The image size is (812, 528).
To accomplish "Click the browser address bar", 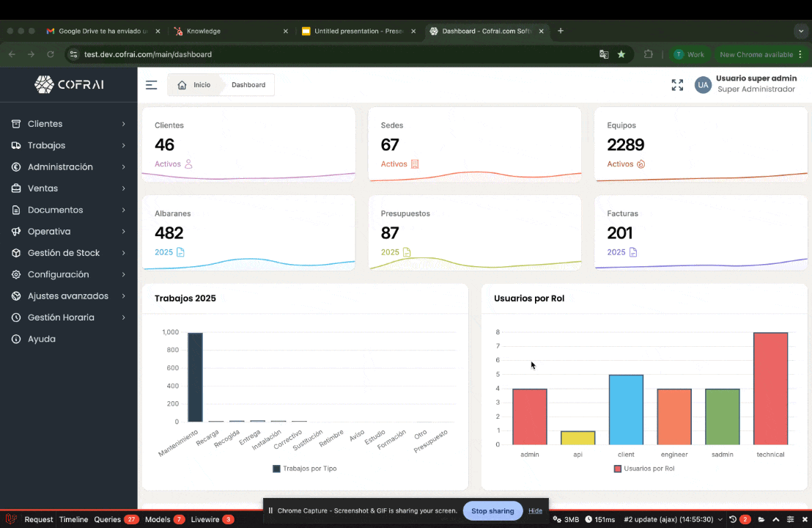I will click(147, 54).
